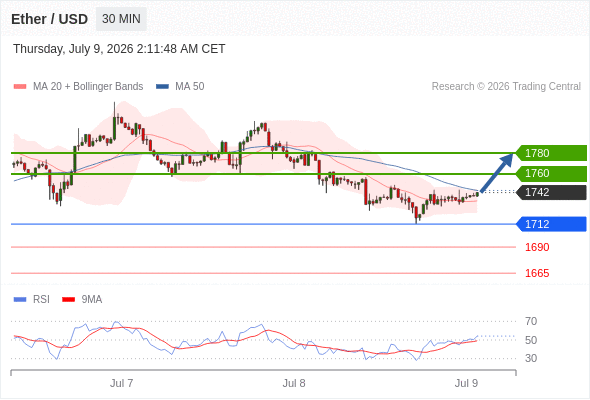The width and height of the screenshot is (590, 400).
Task: Click the Ether / USD title
Action: pos(49,19)
